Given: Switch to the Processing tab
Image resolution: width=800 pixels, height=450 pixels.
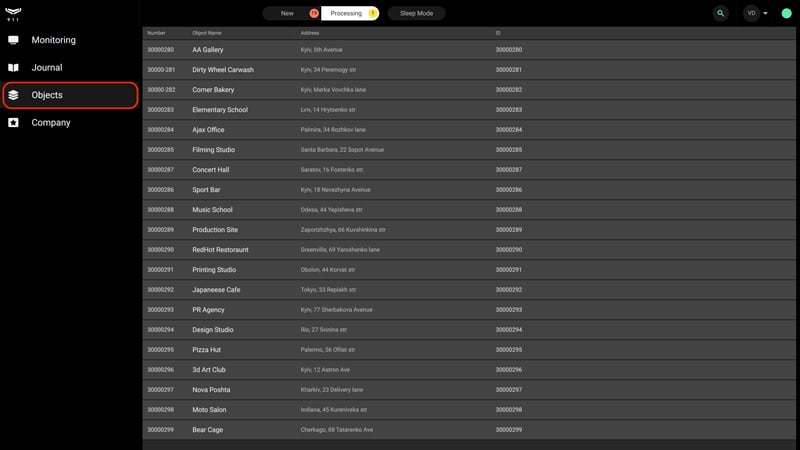Looking at the screenshot, I should tap(350, 13).
